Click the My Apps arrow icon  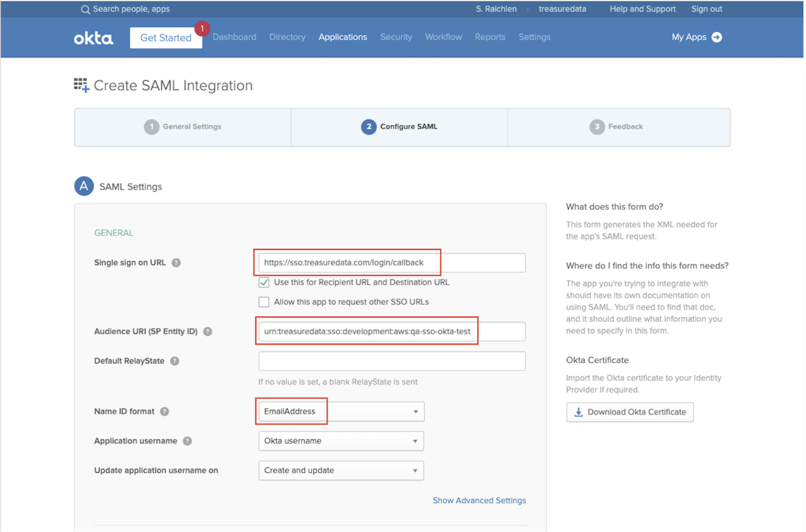click(716, 37)
